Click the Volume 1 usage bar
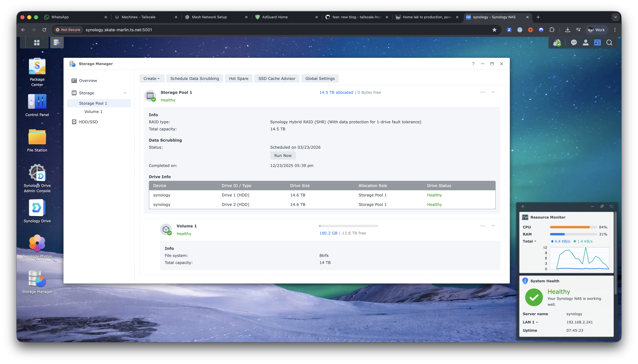 [349, 226]
